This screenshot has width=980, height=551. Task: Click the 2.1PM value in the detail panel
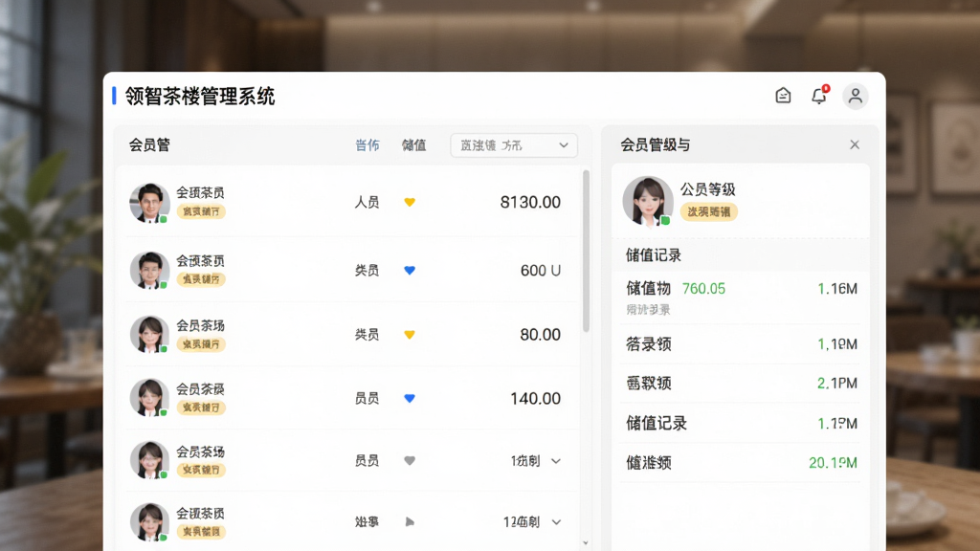point(837,383)
